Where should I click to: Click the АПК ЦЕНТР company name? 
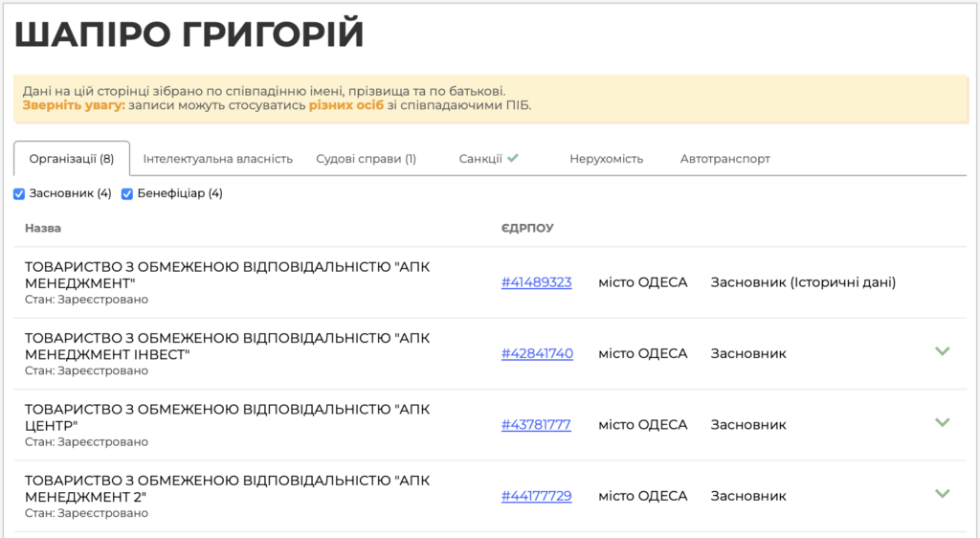coord(227,416)
